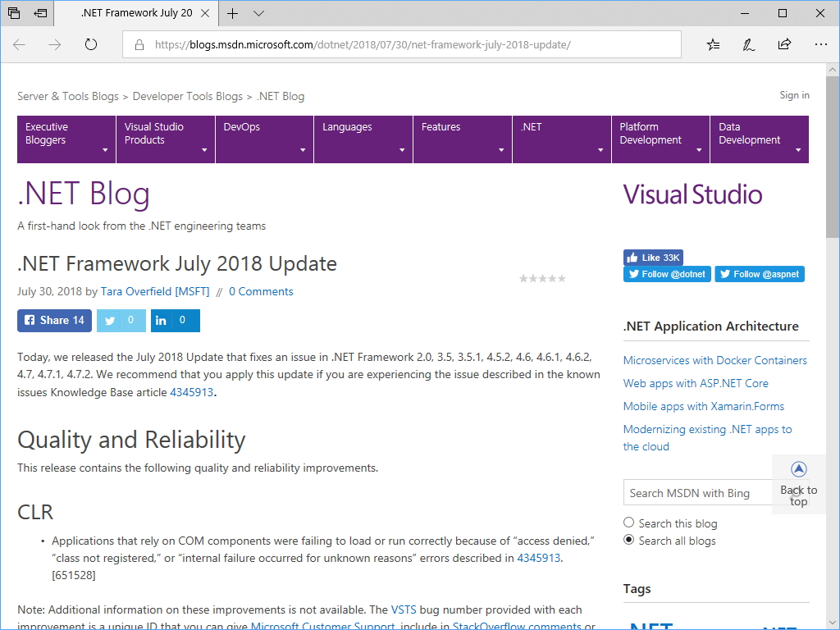Viewport: 840px width, 630px height.
Task: Select Search this blog radio button
Action: 629,523
